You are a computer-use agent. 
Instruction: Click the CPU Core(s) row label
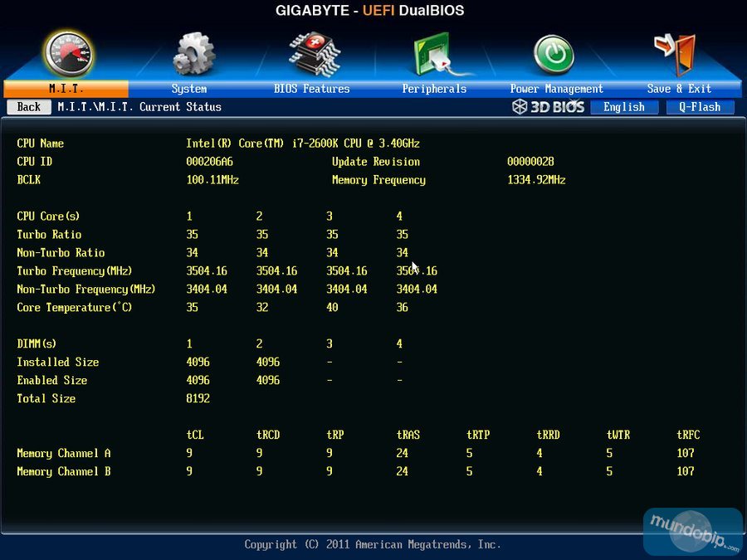(x=48, y=217)
